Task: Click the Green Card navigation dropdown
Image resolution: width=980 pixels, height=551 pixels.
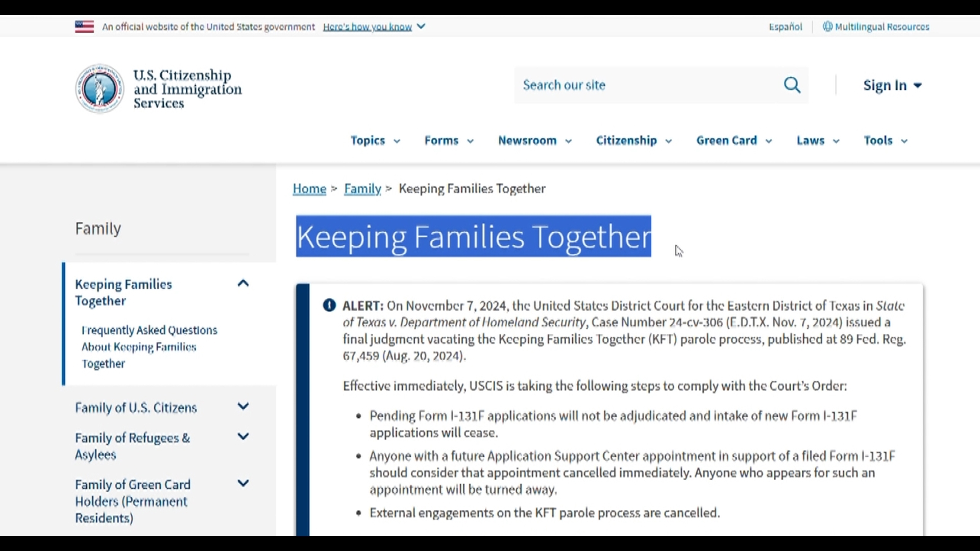Action: coord(733,140)
